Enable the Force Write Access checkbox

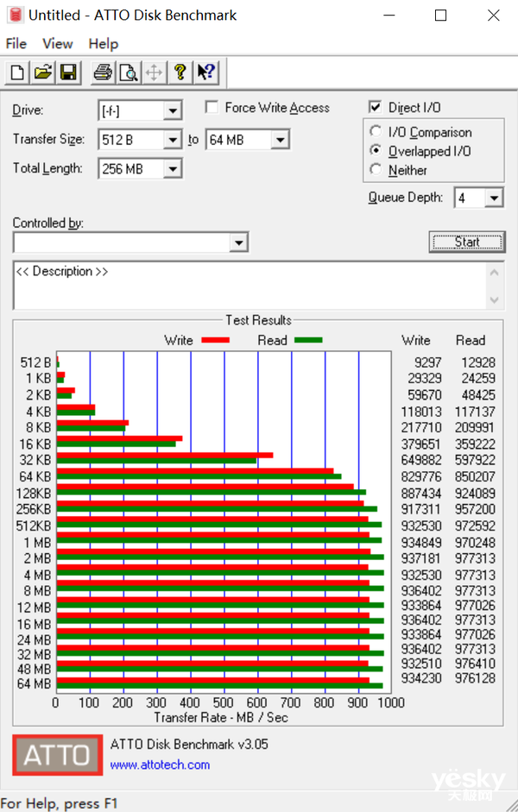(212, 108)
